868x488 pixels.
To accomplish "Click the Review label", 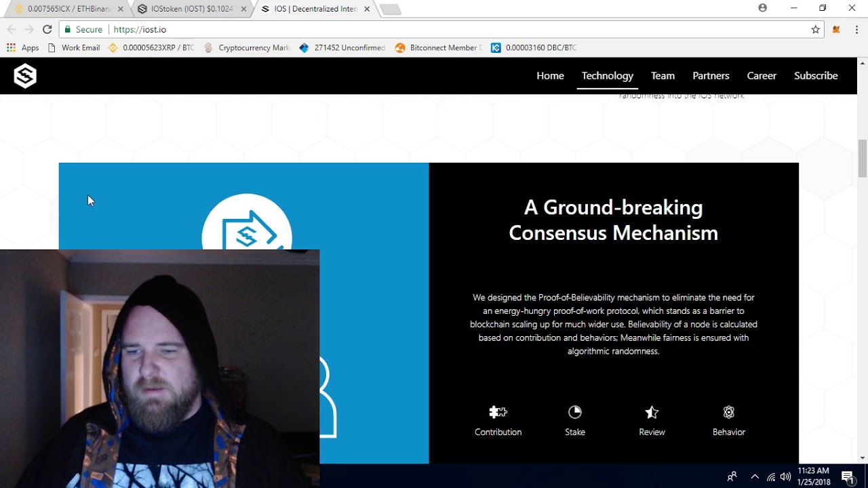I will [x=652, y=432].
